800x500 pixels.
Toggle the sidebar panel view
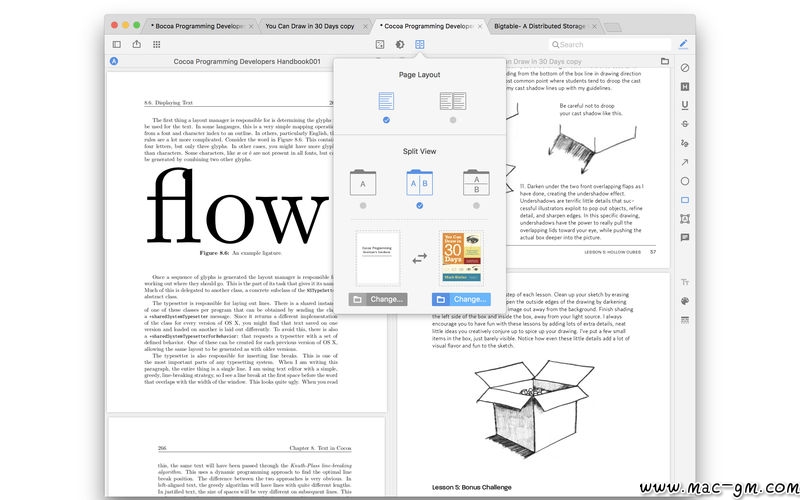pos(116,44)
